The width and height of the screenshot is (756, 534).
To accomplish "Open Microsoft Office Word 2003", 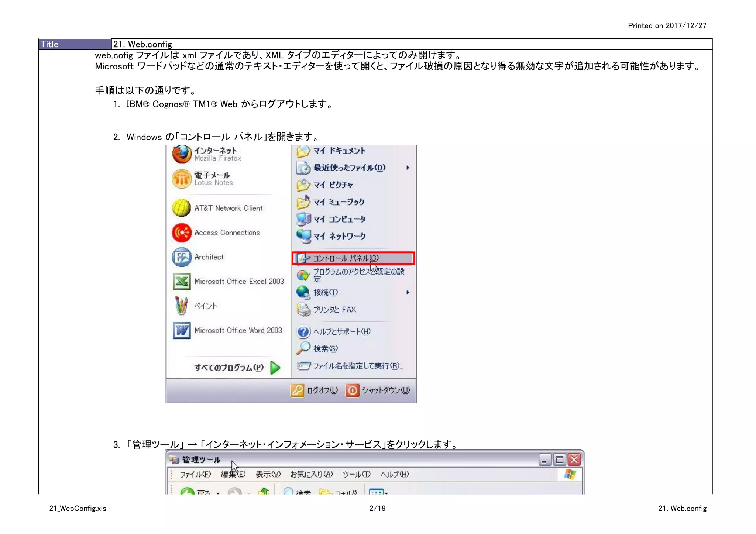I will point(238,331).
